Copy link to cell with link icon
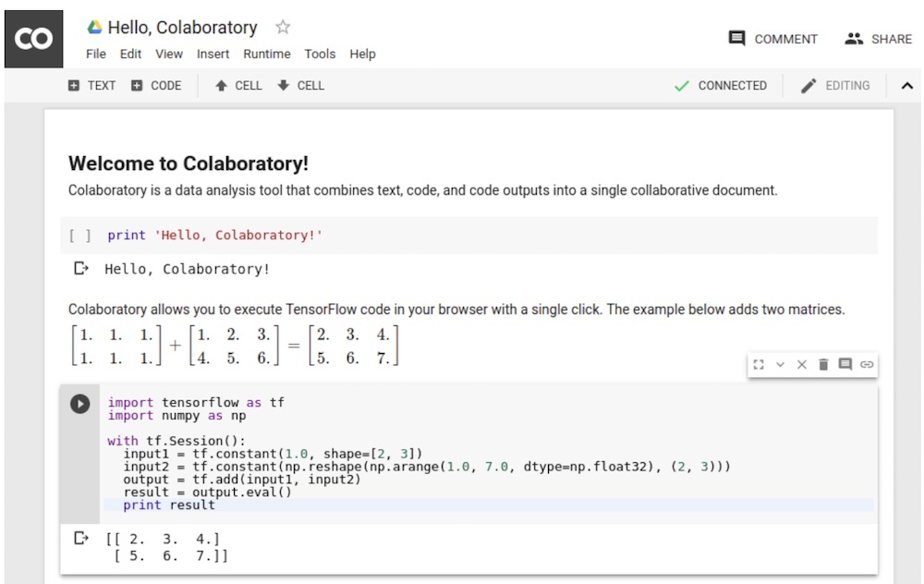The width and height of the screenshot is (924, 584). pyautogui.click(x=867, y=365)
